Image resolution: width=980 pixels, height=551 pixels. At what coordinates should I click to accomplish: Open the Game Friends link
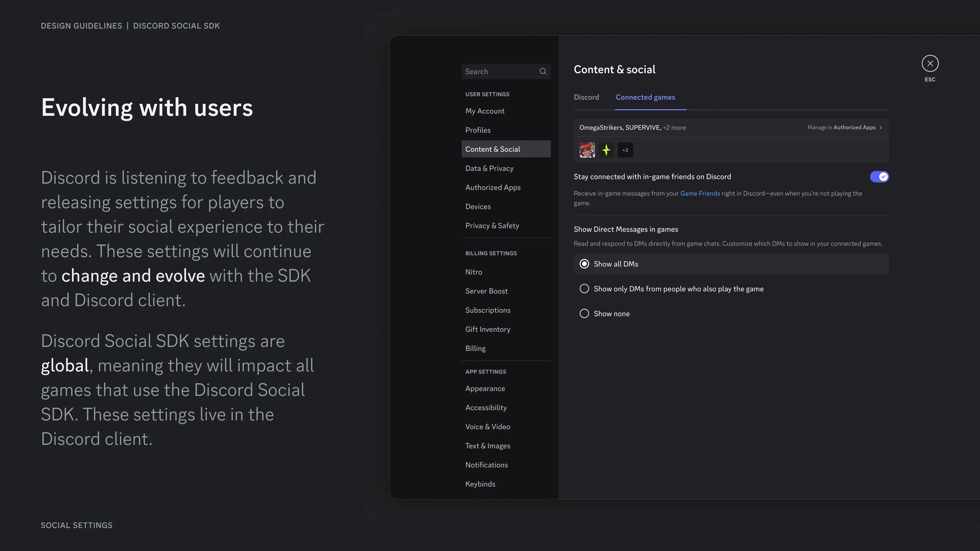click(x=700, y=194)
